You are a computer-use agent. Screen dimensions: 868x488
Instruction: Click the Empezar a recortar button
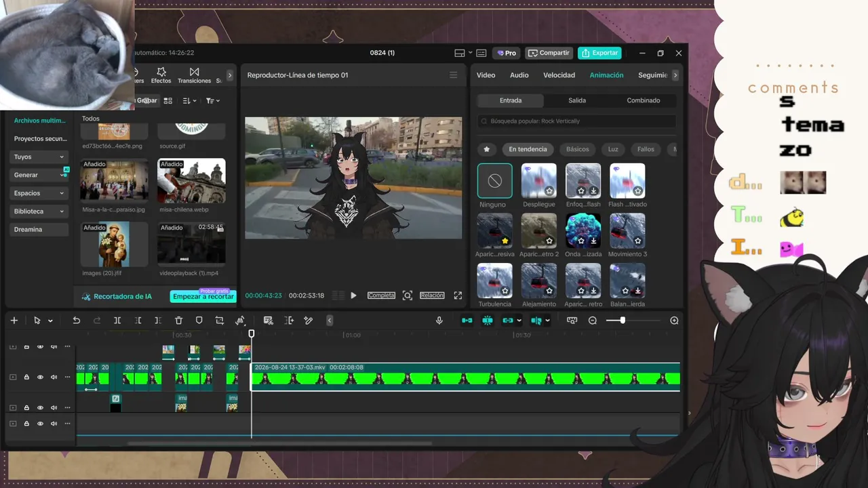pos(203,296)
